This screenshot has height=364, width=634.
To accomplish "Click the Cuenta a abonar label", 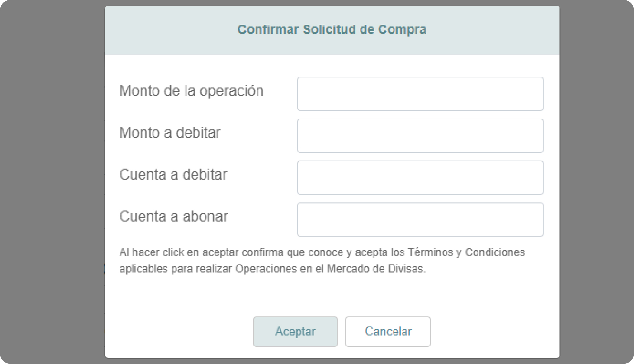I will (174, 217).
